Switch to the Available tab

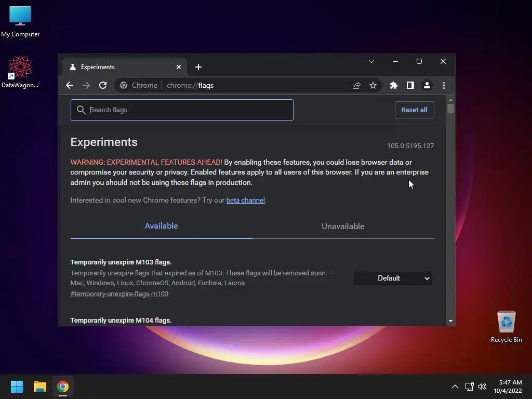tap(161, 226)
